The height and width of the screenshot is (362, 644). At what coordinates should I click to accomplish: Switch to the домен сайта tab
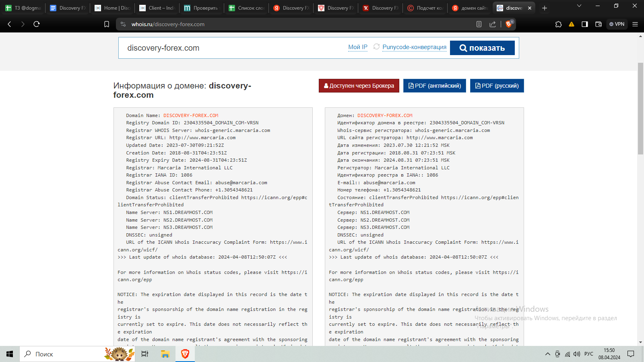tap(471, 8)
